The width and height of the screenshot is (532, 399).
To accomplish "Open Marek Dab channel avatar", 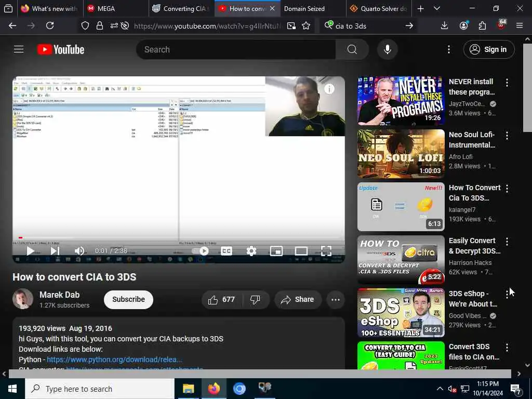I will pyautogui.click(x=23, y=299).
